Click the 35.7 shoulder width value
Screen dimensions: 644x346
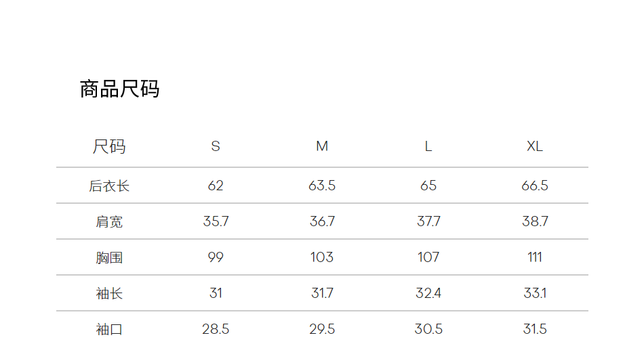(x=216, y=221)
